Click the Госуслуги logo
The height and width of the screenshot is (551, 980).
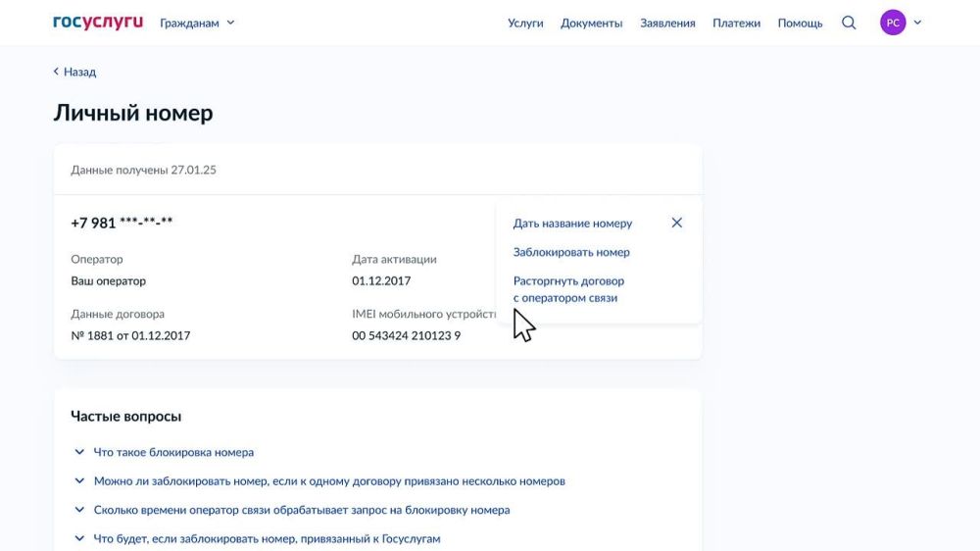click(98, 23)
